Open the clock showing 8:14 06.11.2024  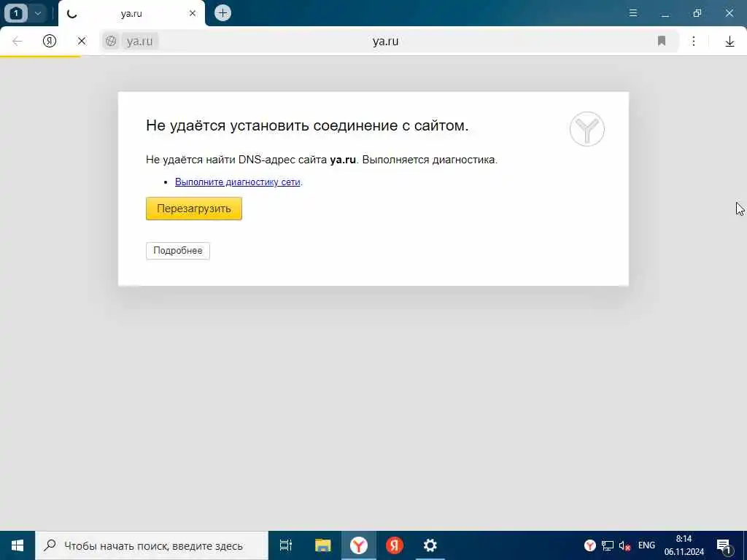684,545
